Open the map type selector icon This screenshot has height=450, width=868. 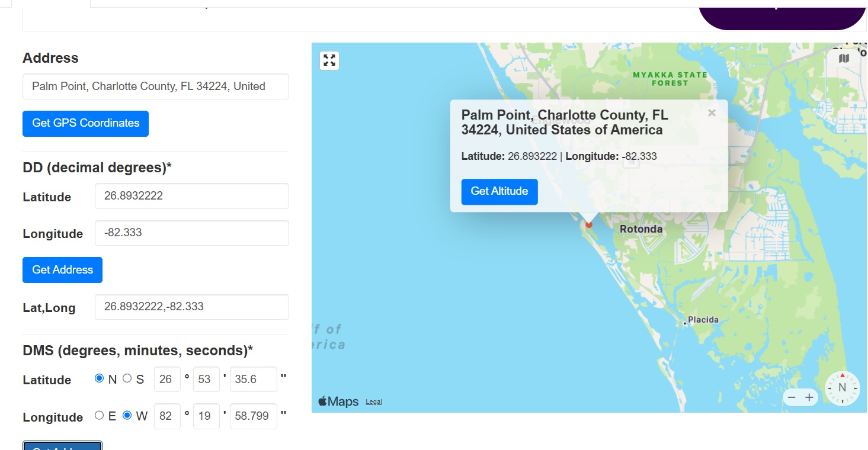(x=844, y=58)
